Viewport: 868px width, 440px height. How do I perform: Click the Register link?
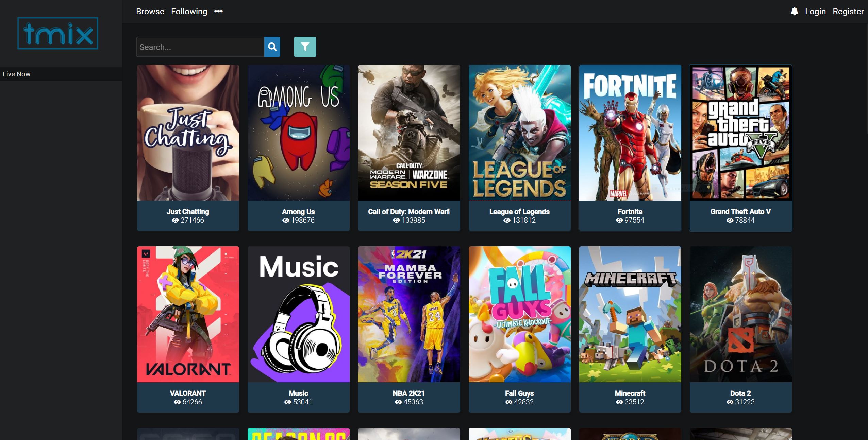[x=848, y=11]
